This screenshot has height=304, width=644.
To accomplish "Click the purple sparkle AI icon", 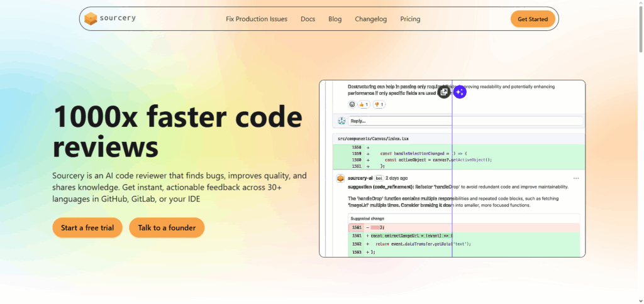I will click(460, 92).
